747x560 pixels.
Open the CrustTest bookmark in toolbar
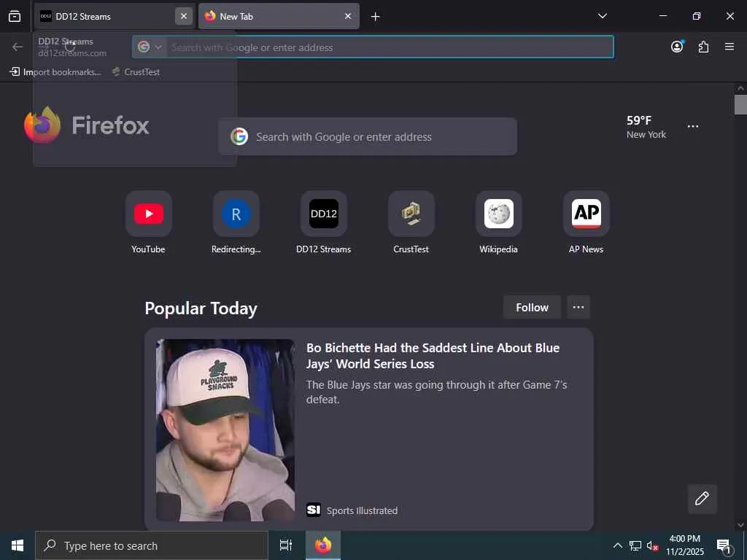tap(136, 72)
